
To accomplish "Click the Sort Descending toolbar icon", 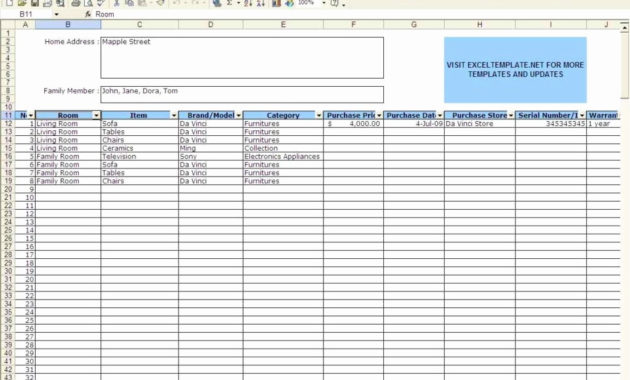I will tap(261, 3).
